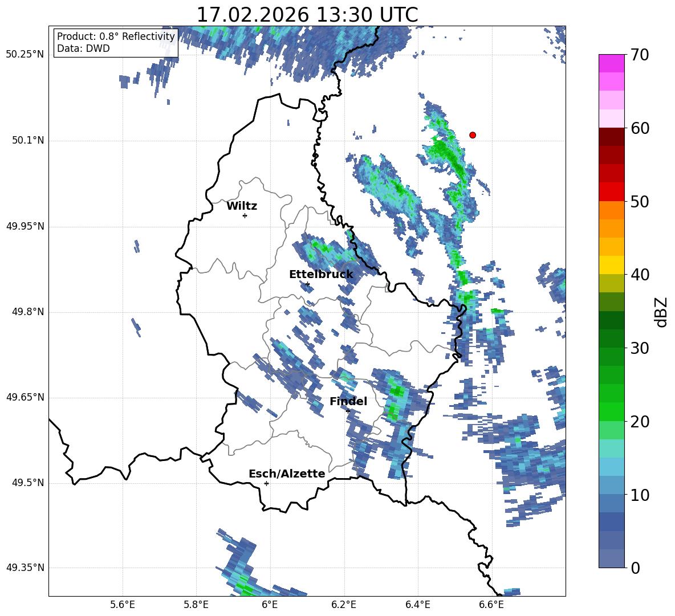Click the Ettelbruck station cross marker
The height and width of the screenshot is (616, 675).
pyautogui.click(x=307, y=284)
